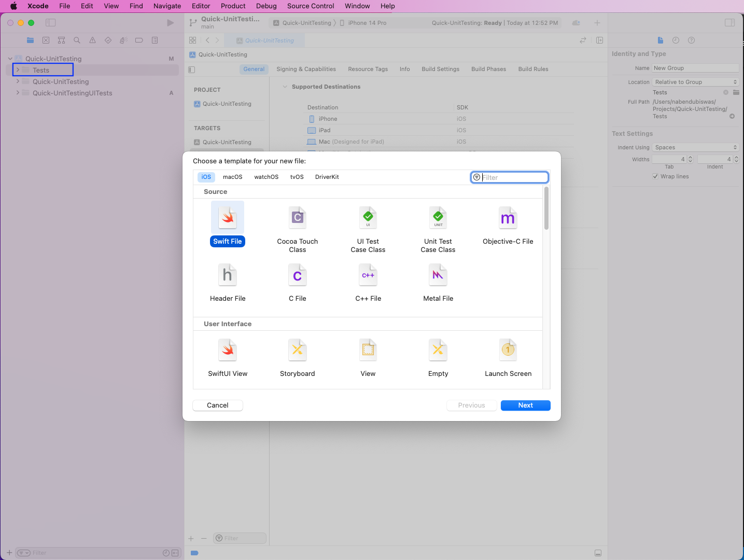This screenshot has width=744, height=560.
Task: Adjust the Indent width stepper
Action: click(736, 159)
